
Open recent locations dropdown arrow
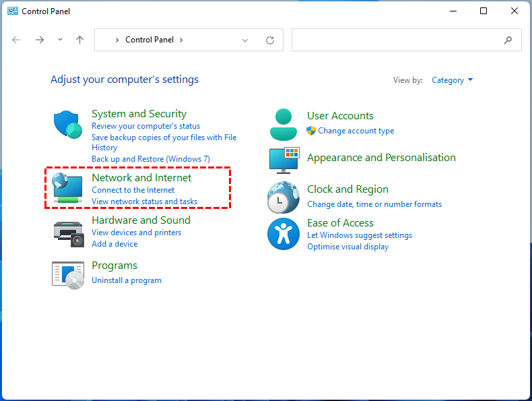click(60, 40)
